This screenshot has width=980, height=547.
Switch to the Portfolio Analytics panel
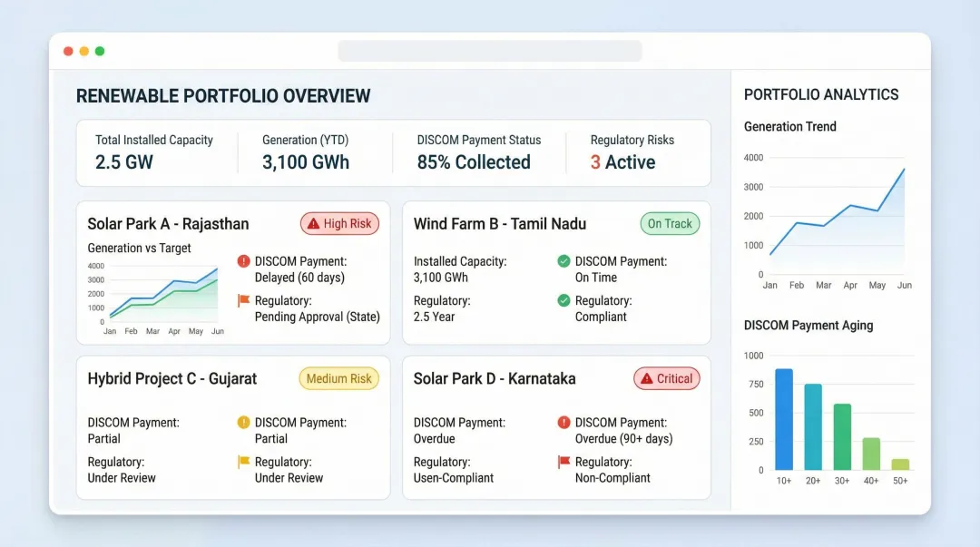pos(821,94)
